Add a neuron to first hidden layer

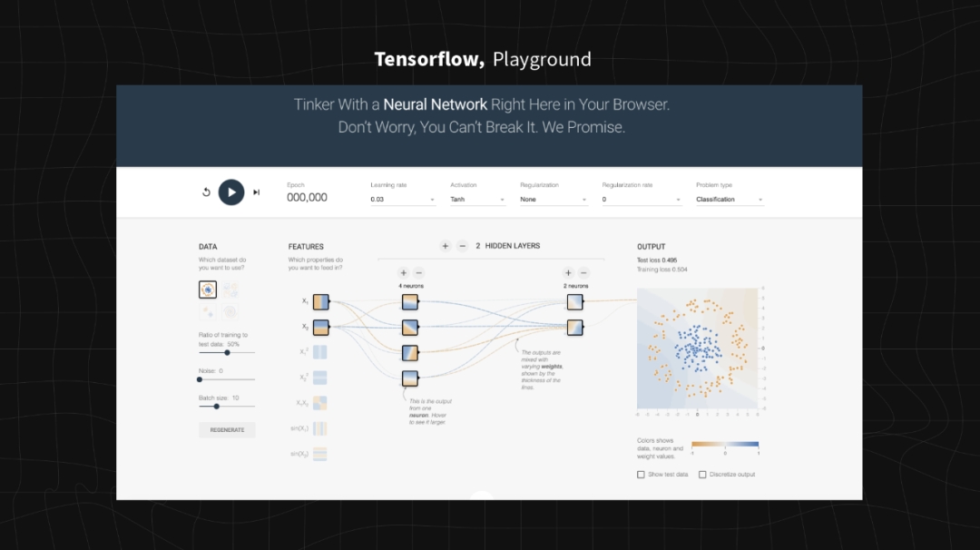403,272
